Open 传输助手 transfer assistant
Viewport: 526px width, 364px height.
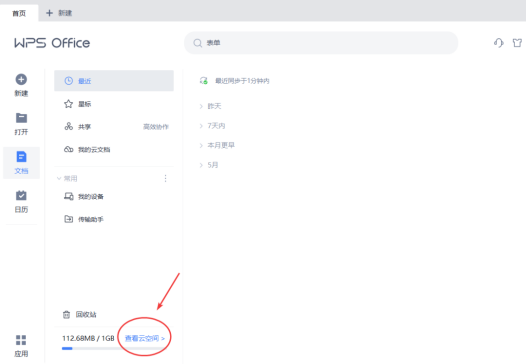[x=114, y=219]
